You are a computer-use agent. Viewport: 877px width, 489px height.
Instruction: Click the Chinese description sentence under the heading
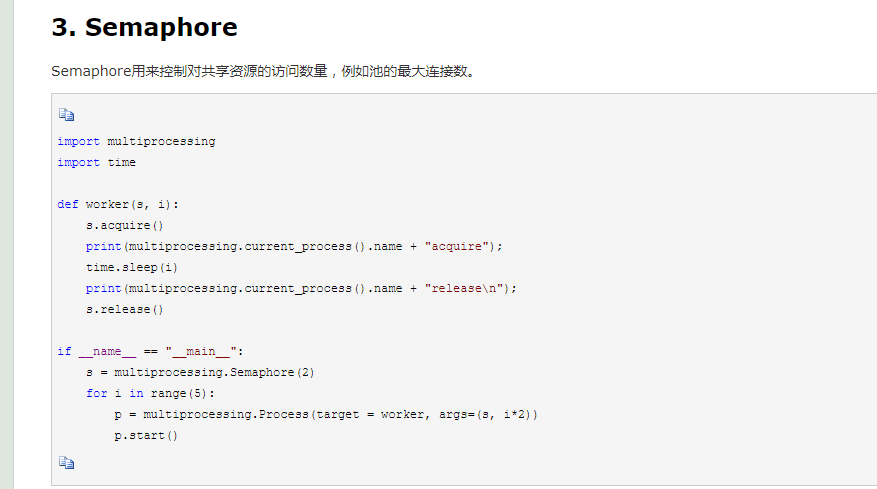(x=262, y=71)
